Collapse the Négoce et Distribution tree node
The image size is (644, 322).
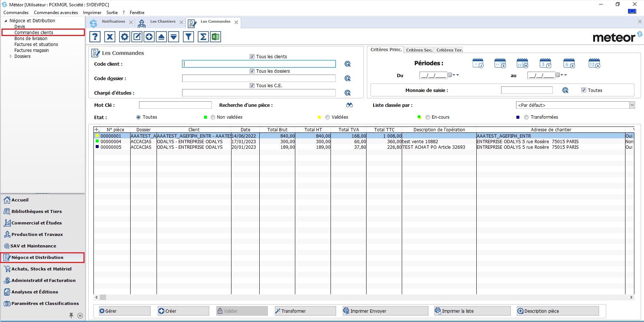6,21
